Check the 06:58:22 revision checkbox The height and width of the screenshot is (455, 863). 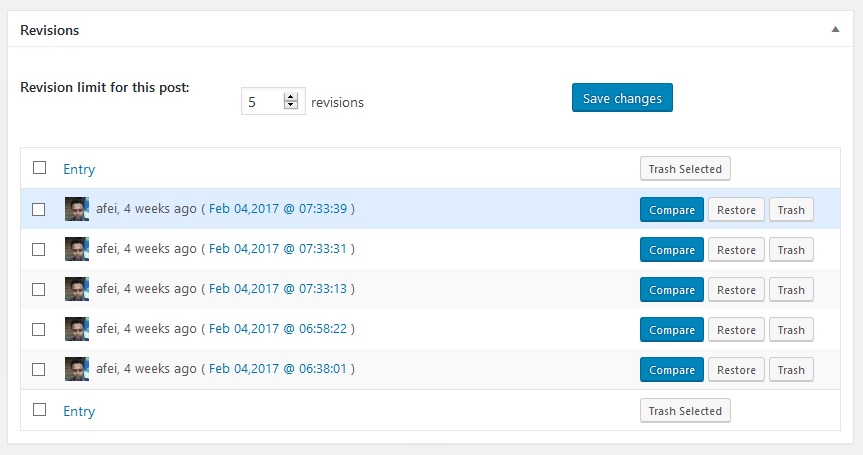coord(39,329)
